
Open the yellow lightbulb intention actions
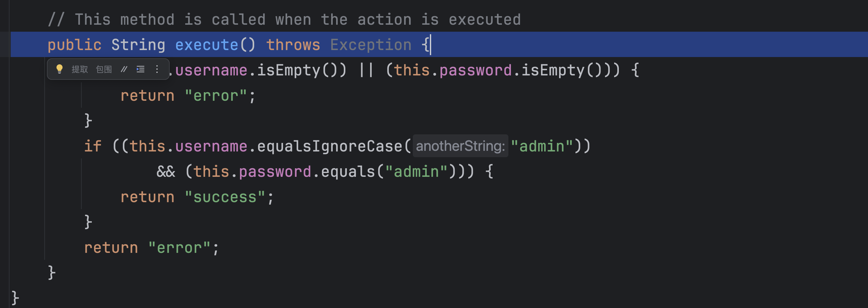tap(59, 69)
